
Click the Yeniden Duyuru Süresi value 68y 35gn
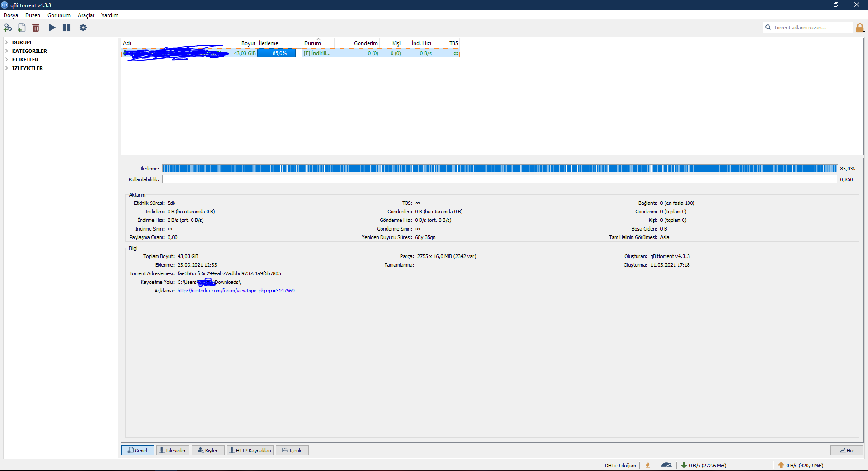[x=425, y=237]
